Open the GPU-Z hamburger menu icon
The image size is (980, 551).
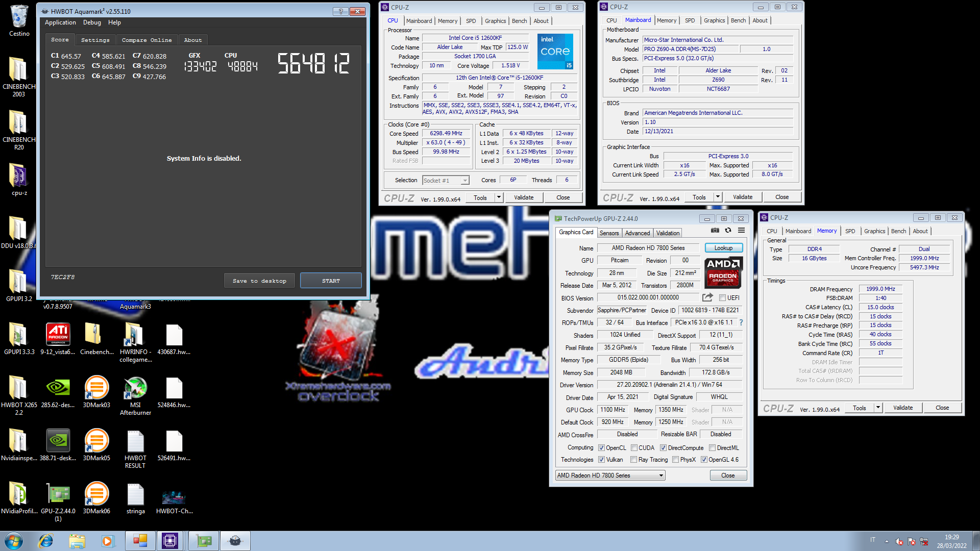pyautogui.click(x=741, y=231)
